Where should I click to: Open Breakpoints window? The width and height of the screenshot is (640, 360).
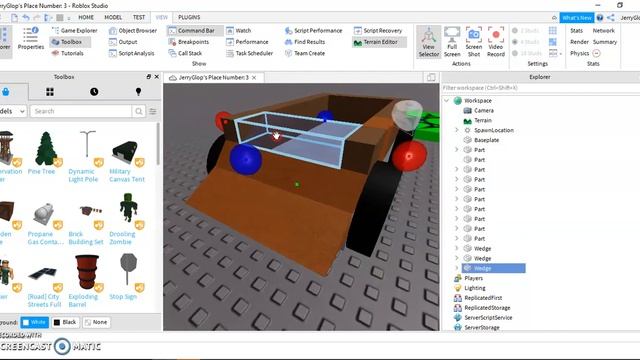[189, 42]
